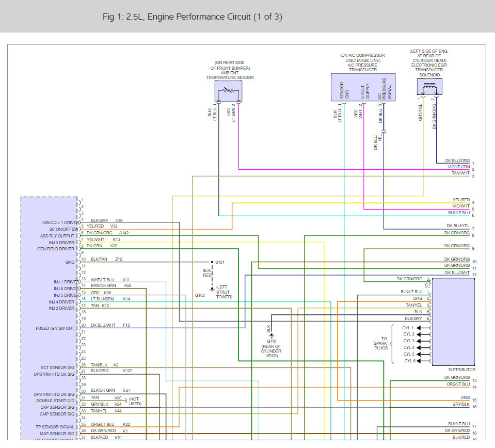Click the (NOT USED) note
The image size is (495, 448).
pos(135,402)
